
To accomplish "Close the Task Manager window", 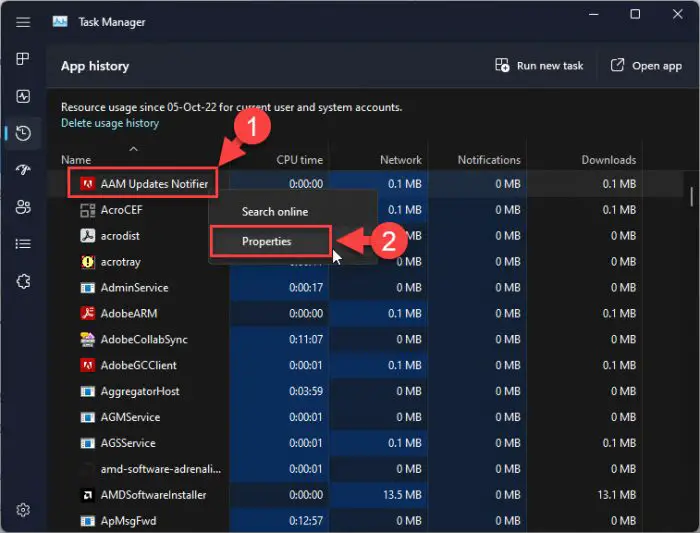I will click(x=677, y=14).
